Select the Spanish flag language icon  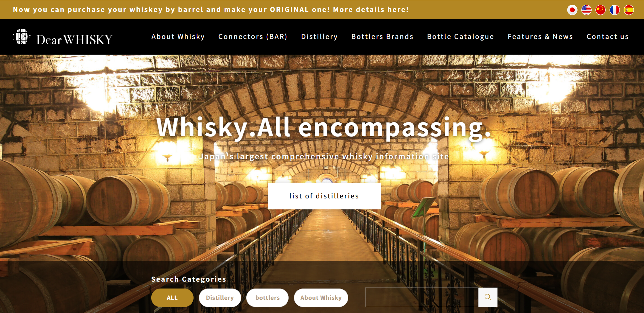coord(629,10)
